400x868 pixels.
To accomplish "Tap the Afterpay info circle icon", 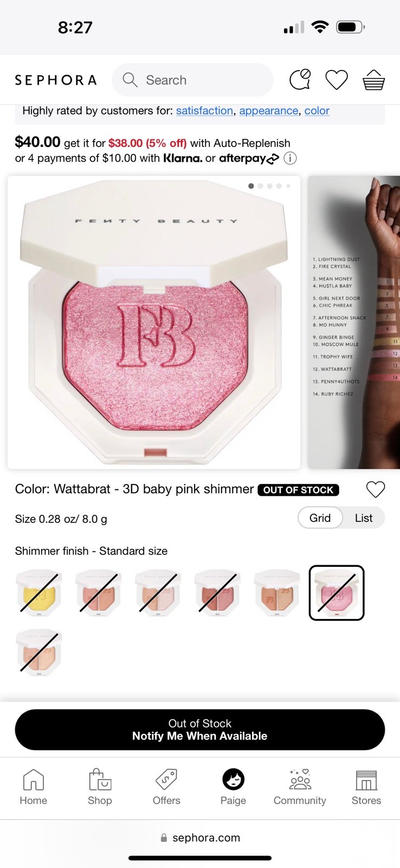I will pyautogui.click(x=291, y=158).
